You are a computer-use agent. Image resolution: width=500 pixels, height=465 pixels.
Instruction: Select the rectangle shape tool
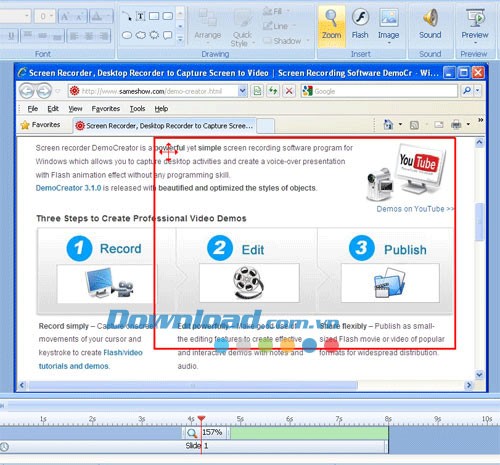click(154, 16)
